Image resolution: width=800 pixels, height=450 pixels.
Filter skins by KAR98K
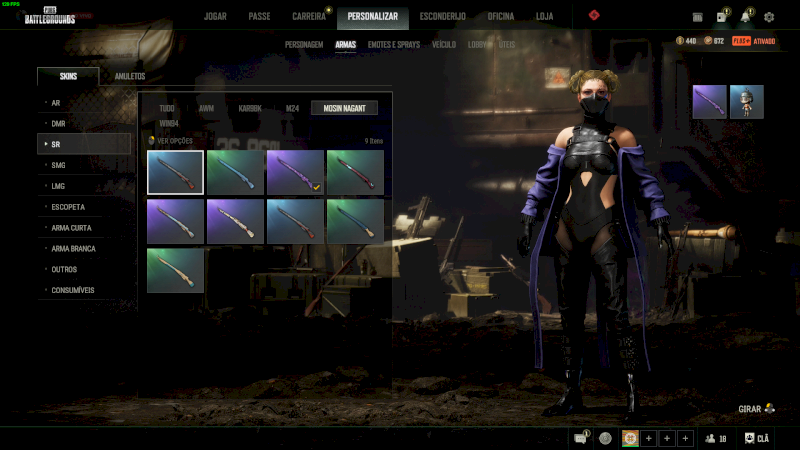[x=250, y=108]
